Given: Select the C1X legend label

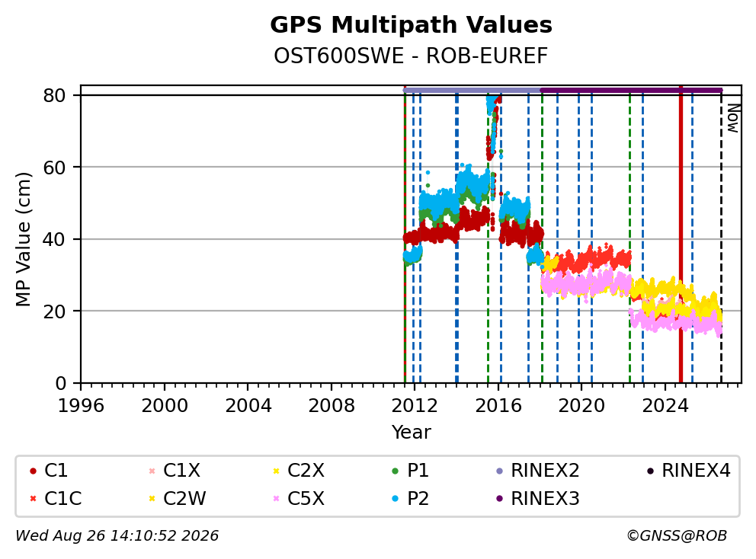Looking at the screenshot, I should click(182, 471).
